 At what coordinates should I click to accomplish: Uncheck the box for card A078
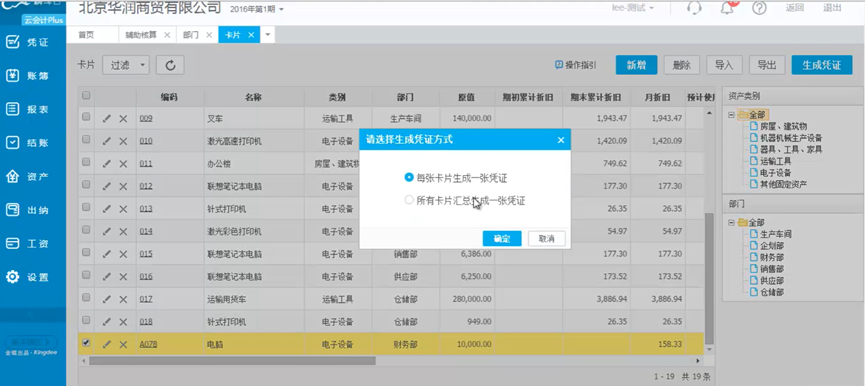86,342
